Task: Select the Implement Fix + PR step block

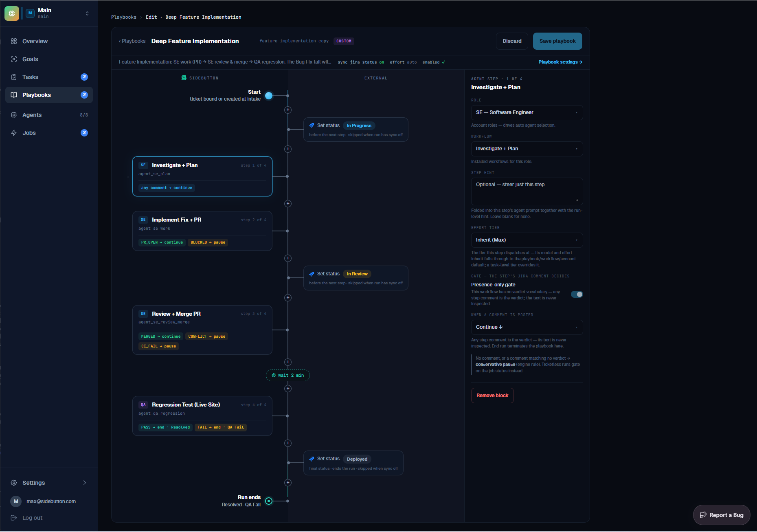Action: 202,231
